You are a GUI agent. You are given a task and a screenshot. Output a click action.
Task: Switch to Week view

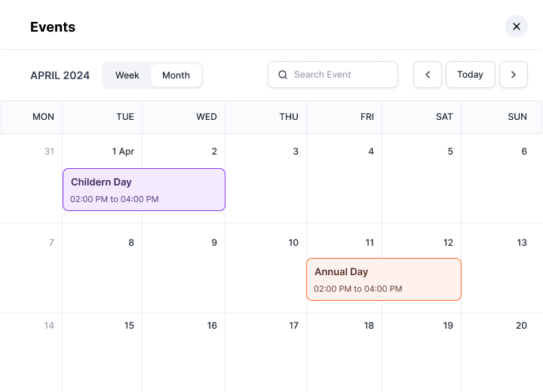click(127, 75)
